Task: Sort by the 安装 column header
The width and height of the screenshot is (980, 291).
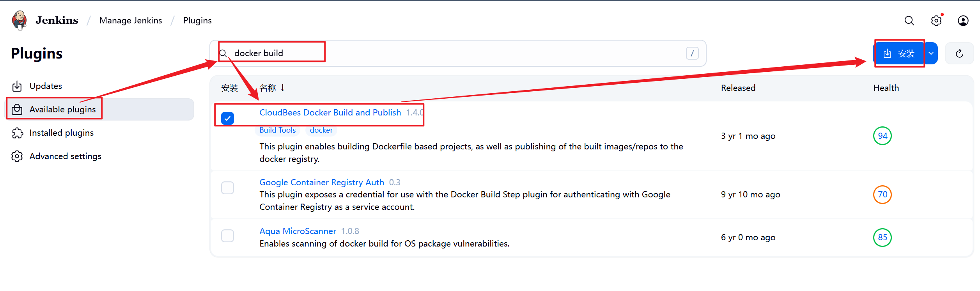Action: 229,88
